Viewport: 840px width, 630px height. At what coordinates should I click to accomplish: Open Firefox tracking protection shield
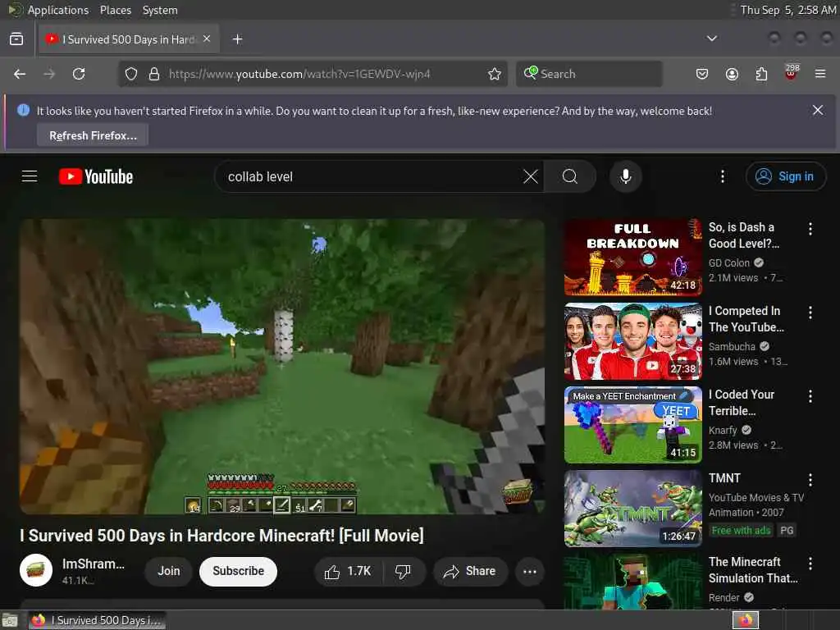(131, 74)
